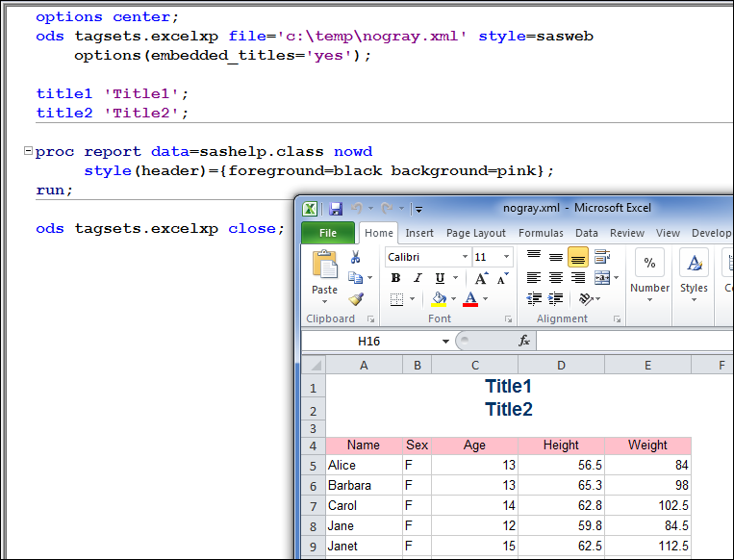Click the Save icon in Quick Access Toolbar
Viewport: 734px width, 560px height.
[336, 208]
